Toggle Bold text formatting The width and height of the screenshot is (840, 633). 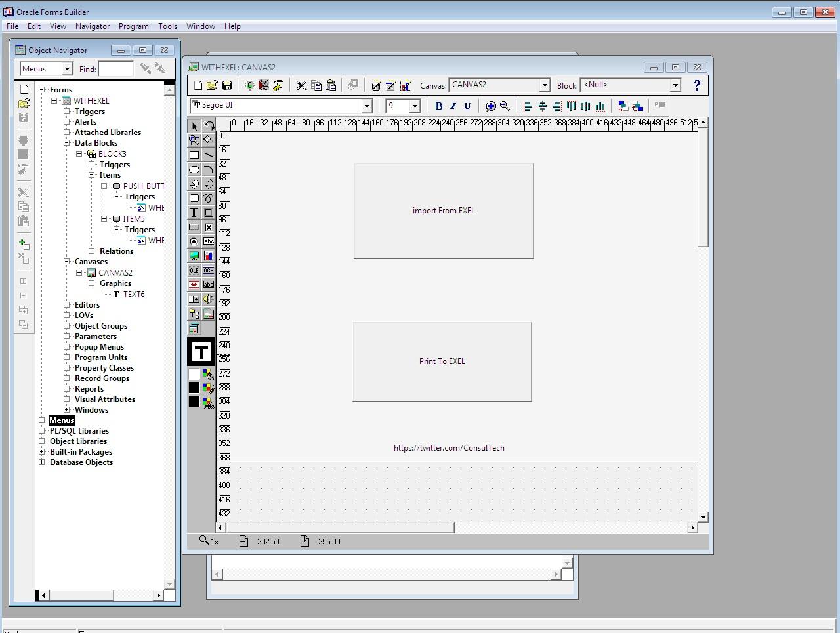438,106
